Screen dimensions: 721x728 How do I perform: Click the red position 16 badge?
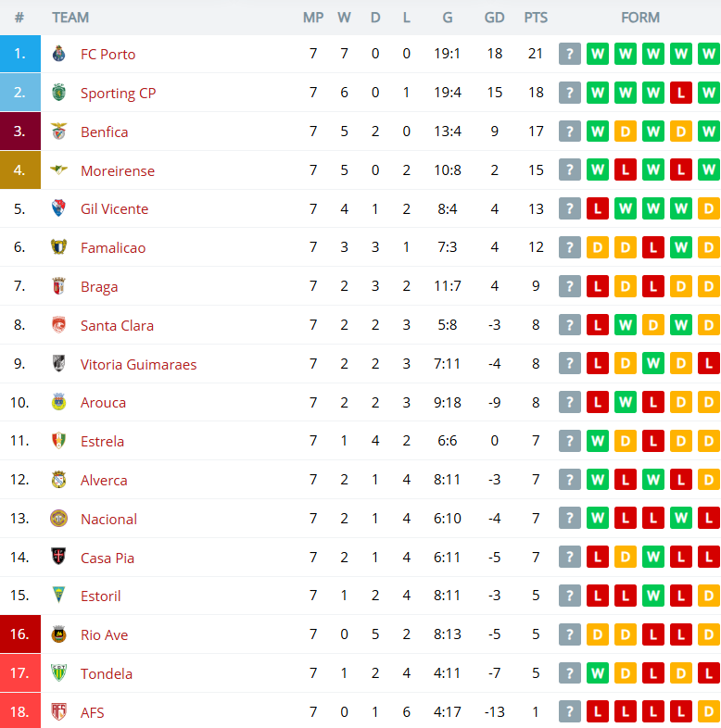[x=20, y=634]
